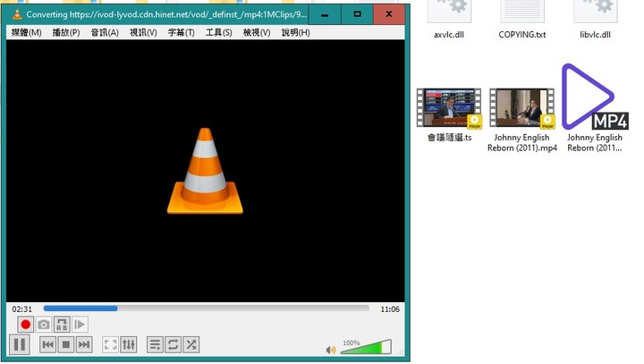Open extended settings equalizer panel

point(129,344)
